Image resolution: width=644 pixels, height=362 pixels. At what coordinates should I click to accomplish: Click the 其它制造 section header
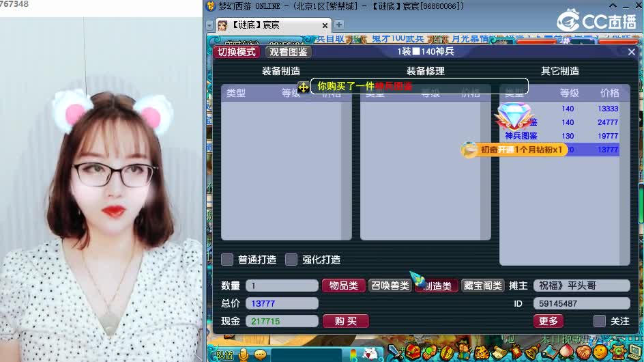point(560,71)
